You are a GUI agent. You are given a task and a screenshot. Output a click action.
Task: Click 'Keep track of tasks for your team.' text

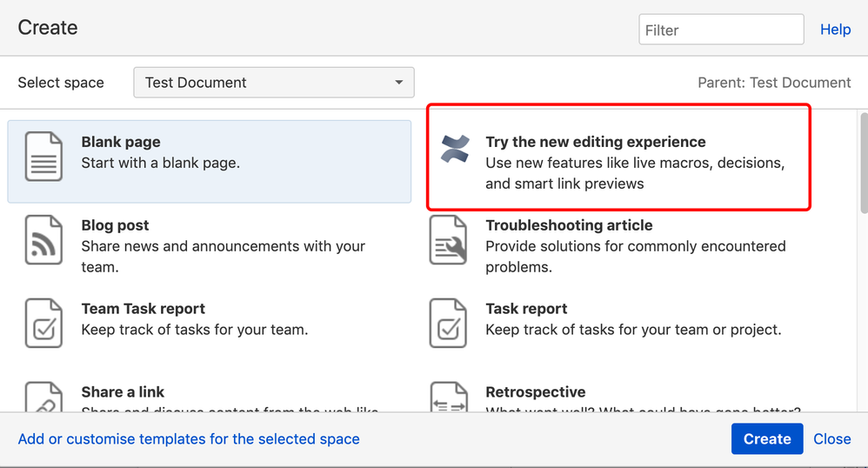tap(195, 330)
